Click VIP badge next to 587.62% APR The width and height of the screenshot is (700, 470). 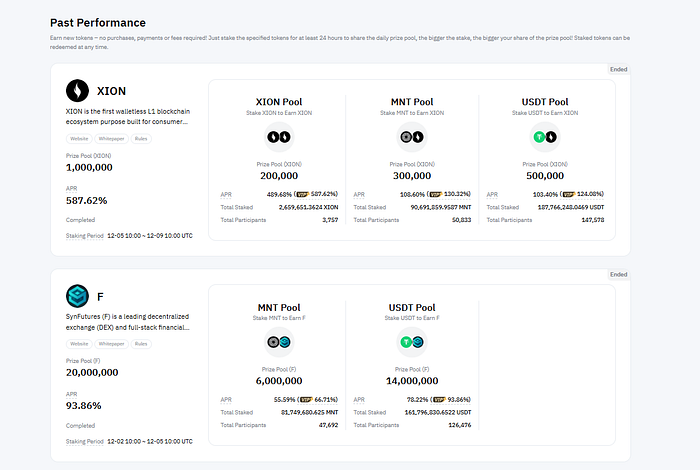coord(303,195)
